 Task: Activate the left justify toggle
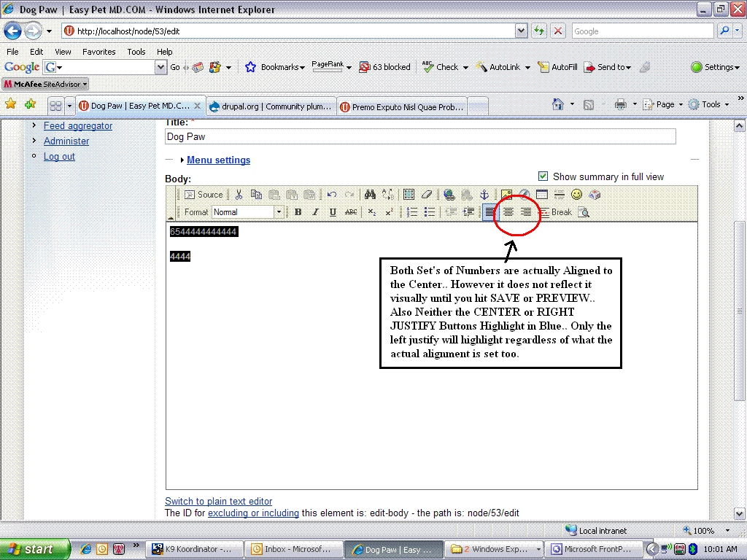(490, 212)
